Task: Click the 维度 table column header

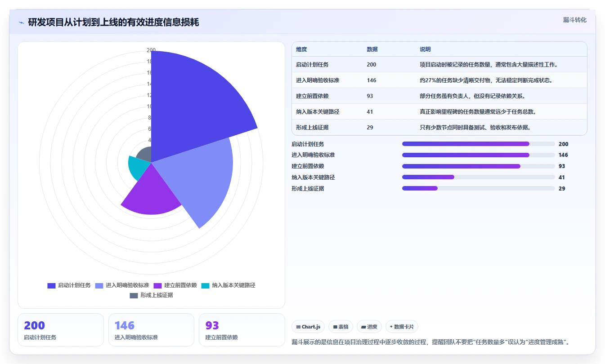Action: 302,49
